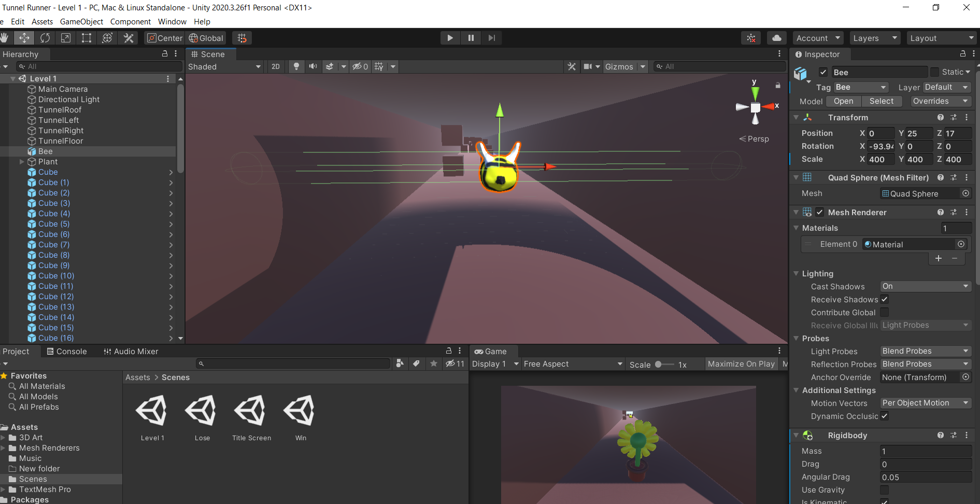This screenshot has height=504, width=980.
Task: Select the Rotate tool
Action: click(45, 38)
